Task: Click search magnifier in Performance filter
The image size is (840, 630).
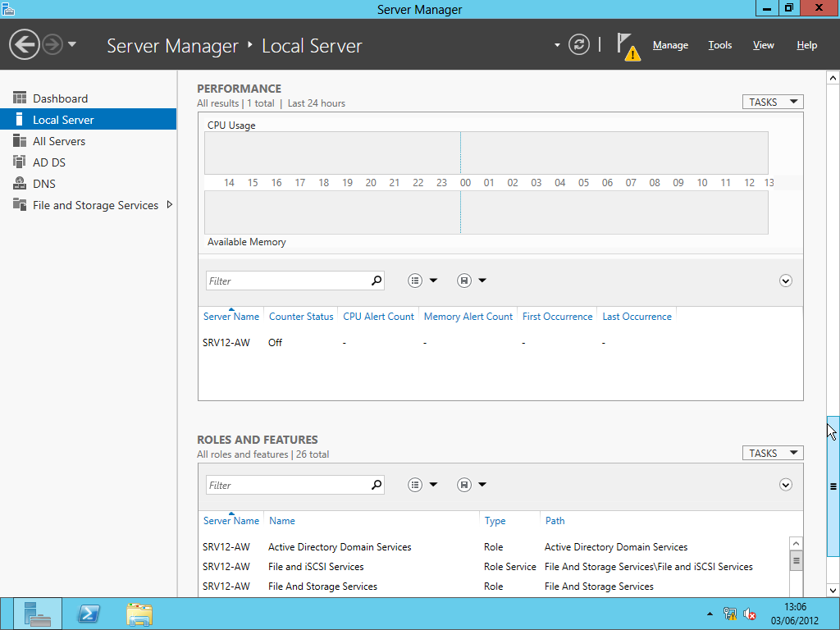Action: [x=377, y=281]
